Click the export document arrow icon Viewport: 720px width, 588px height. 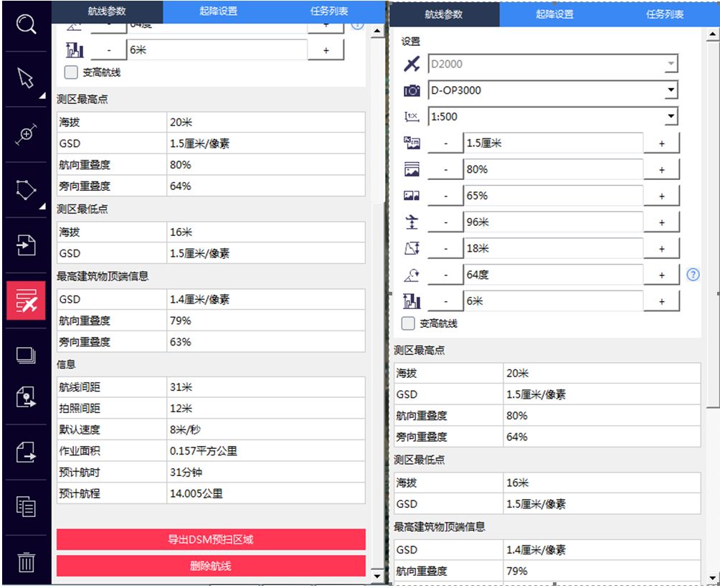click(26, 452)
